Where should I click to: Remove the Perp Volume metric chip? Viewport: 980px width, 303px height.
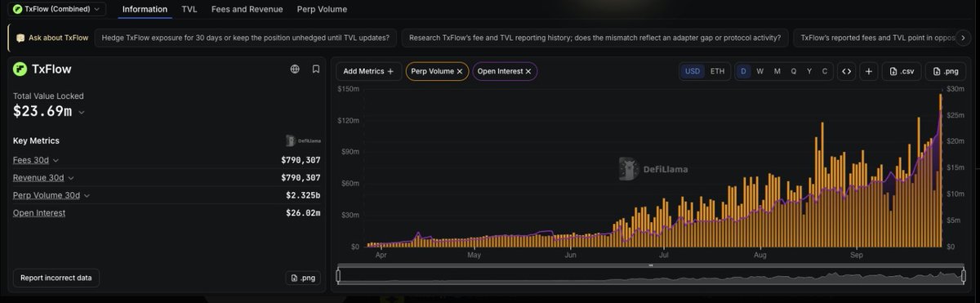point(460,71)
